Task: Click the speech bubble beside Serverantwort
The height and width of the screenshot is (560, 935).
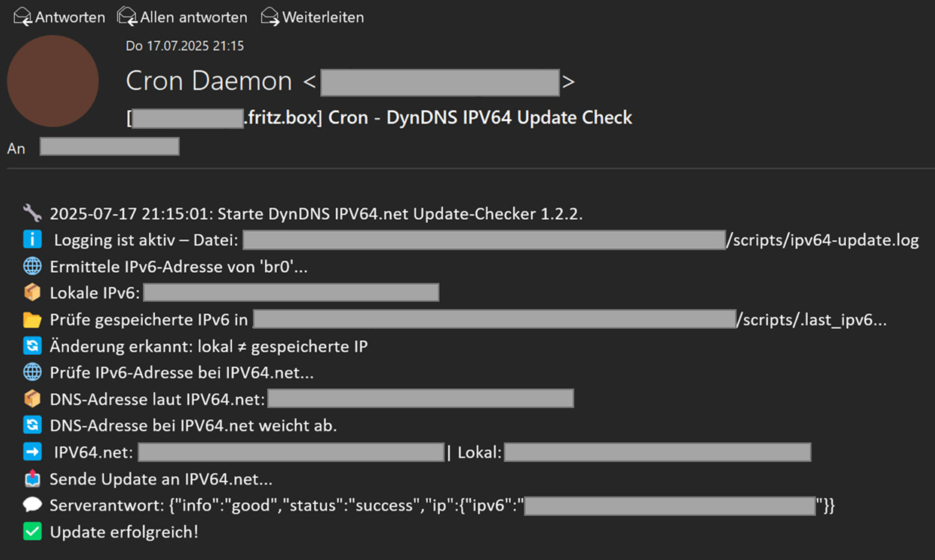Action: 32,505
